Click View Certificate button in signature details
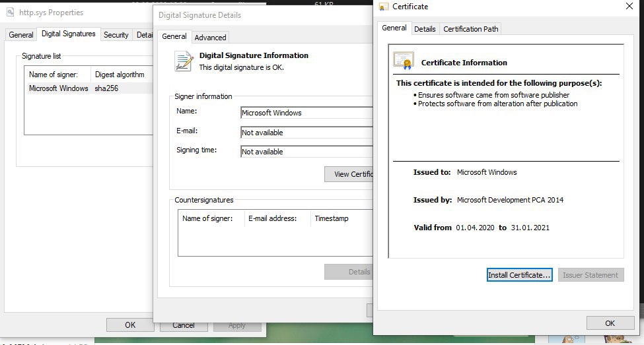 (x=349, y=174)
